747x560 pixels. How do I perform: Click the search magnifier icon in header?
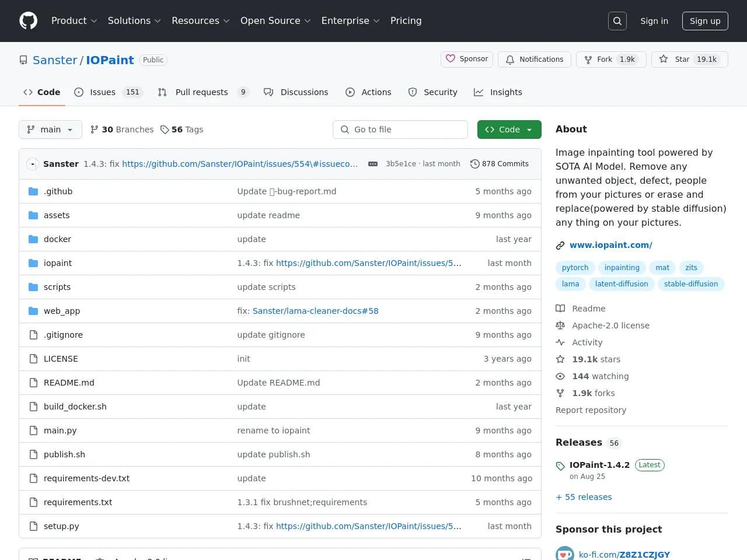pos(617,21)
